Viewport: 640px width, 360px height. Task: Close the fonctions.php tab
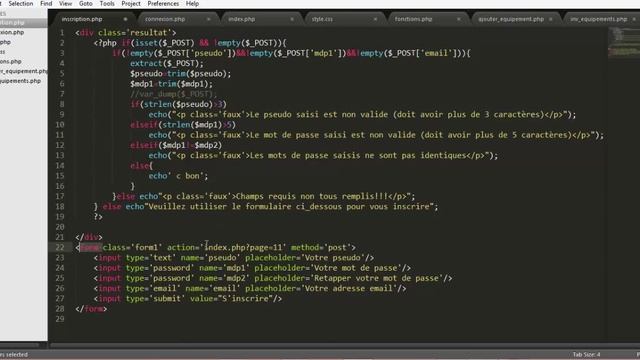pyautogui.click(x=459, y=19)
